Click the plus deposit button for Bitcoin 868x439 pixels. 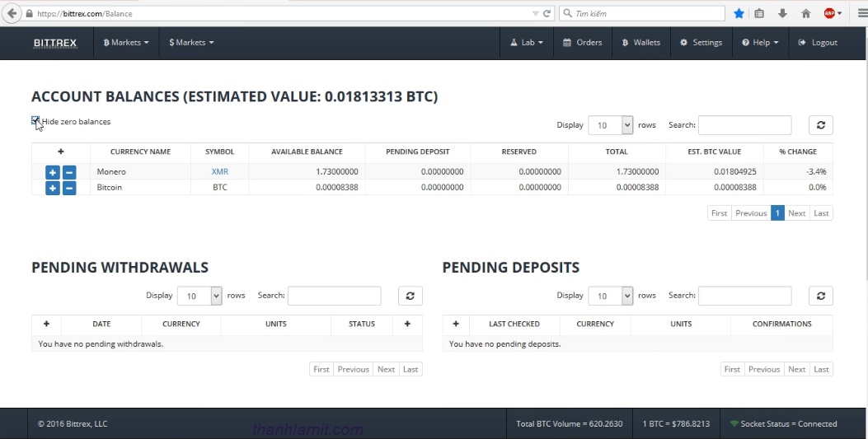(53, 188)
